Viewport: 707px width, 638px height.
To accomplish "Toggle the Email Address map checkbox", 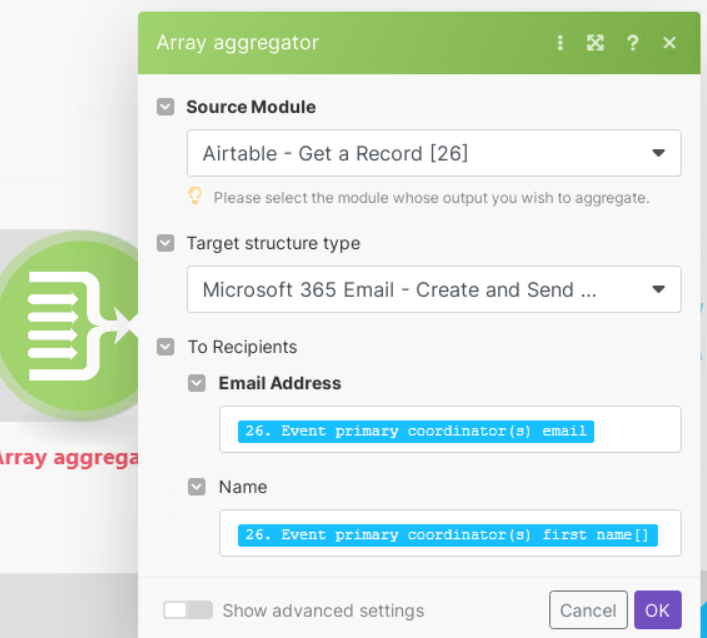I will point(197,383).
